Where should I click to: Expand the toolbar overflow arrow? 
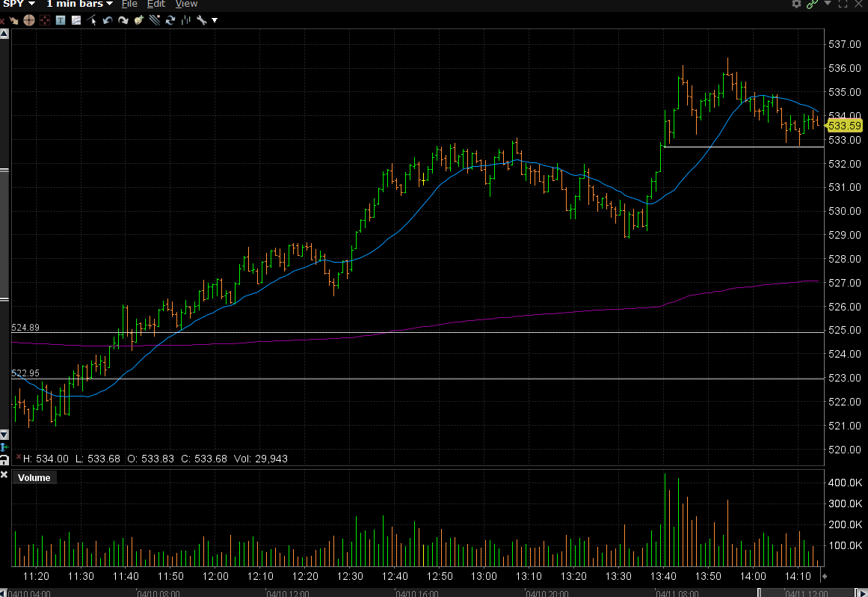click(215, 20)
